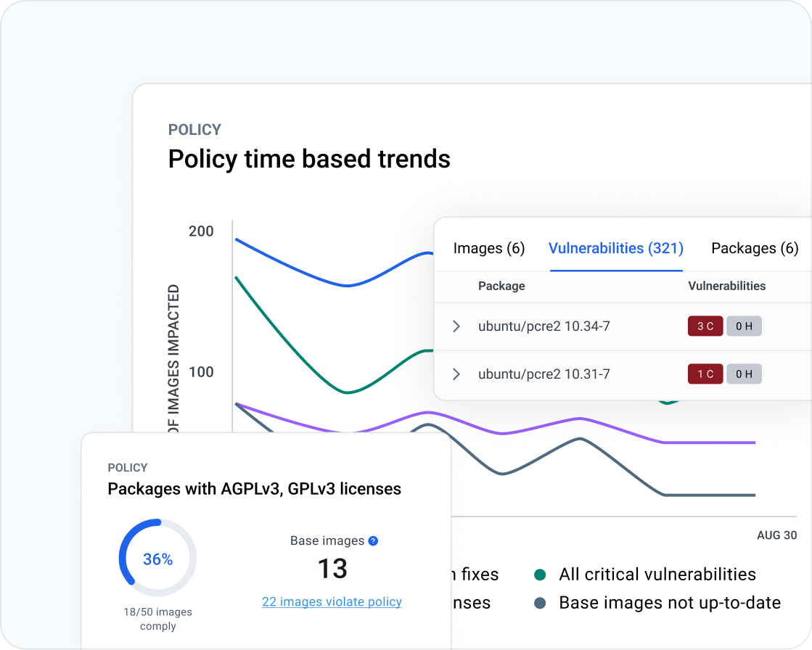The width and height of the screenshot is (812, 650).
Task: Expand the ubuntu/pcre2 10.31-7 row
Action: pyautogui.click(x=456, y=374)
